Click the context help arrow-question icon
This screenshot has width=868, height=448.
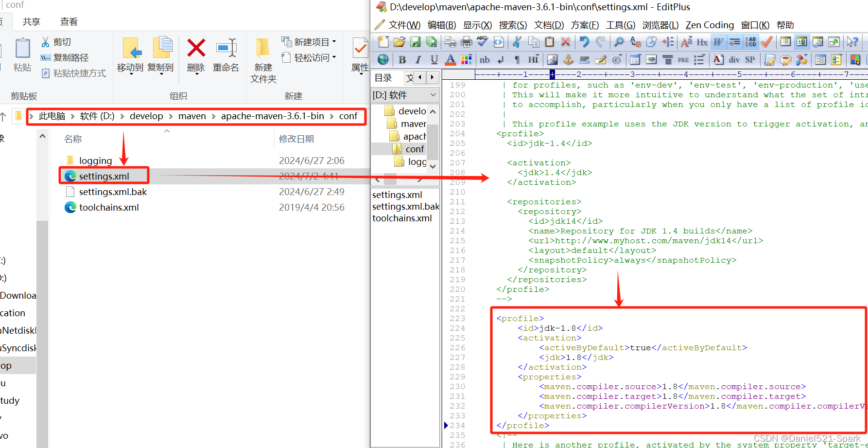[852, 42]
